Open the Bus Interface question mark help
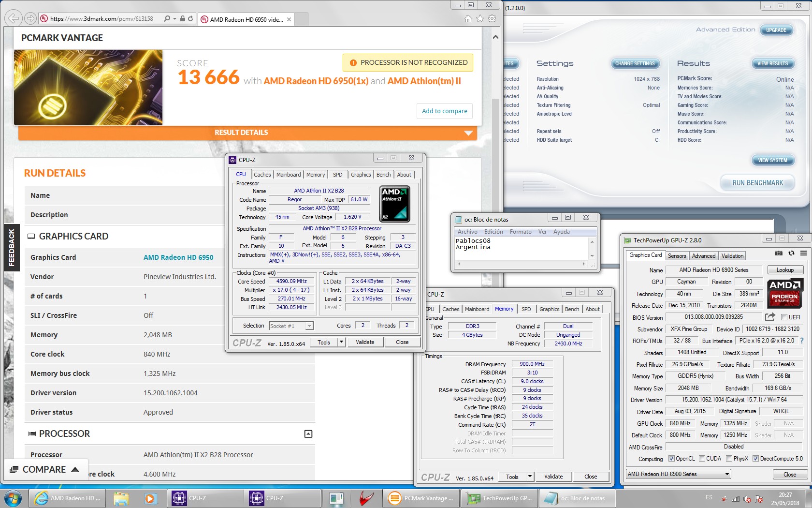Viewport: 812px width, 508px height. tap(802, 341)
